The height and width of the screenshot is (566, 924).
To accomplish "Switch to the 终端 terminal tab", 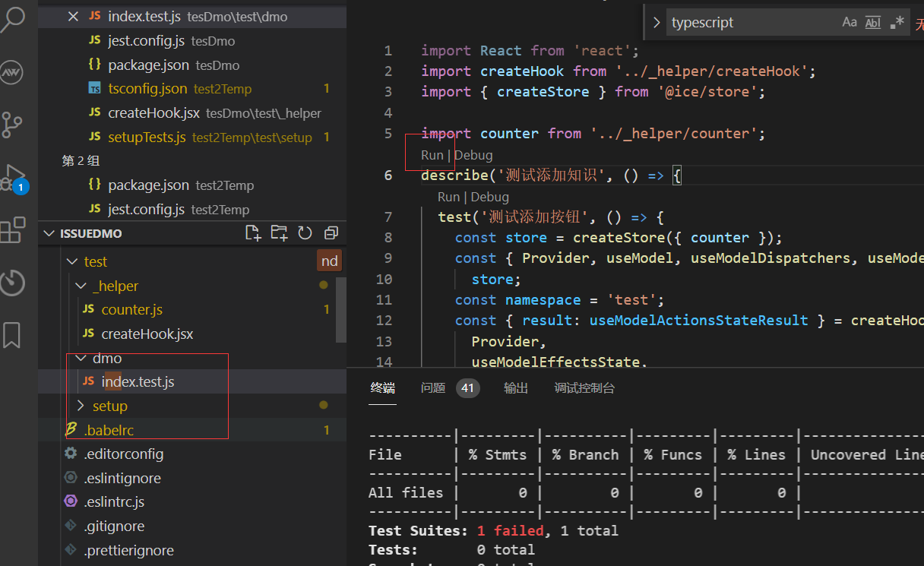I will click(x=382, y=388).
